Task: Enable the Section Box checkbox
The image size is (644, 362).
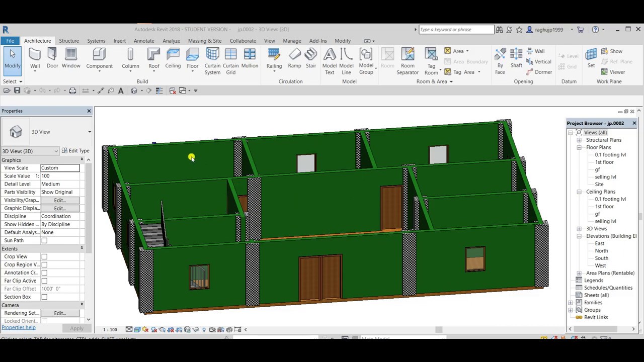Action: click(x=44, y=297)
